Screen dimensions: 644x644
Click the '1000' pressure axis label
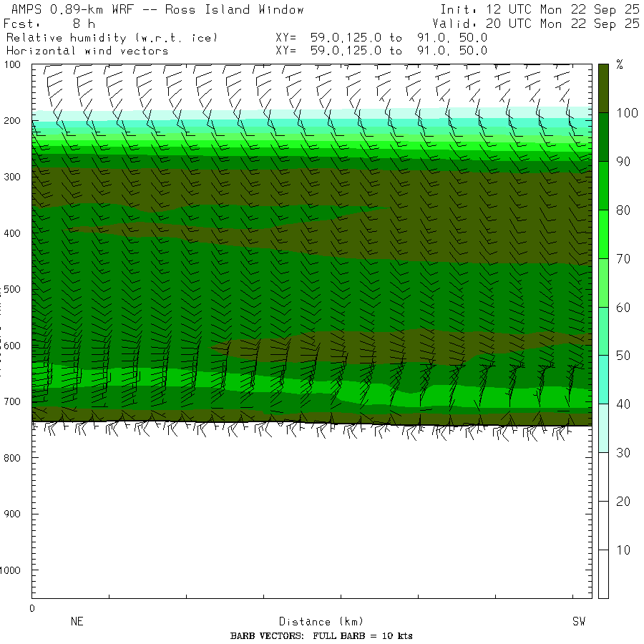[10, 570]
